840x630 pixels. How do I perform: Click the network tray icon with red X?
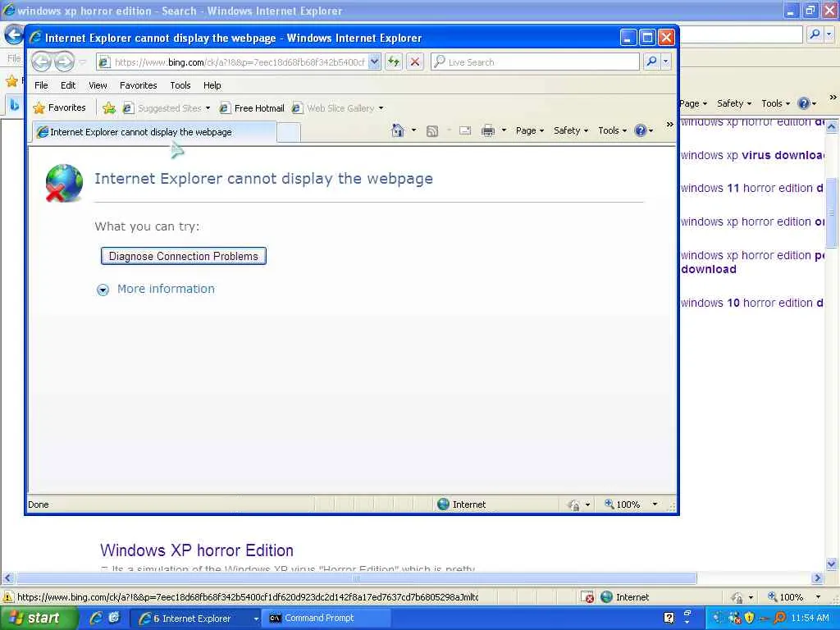pyautogui.click(x=734, y=618)
